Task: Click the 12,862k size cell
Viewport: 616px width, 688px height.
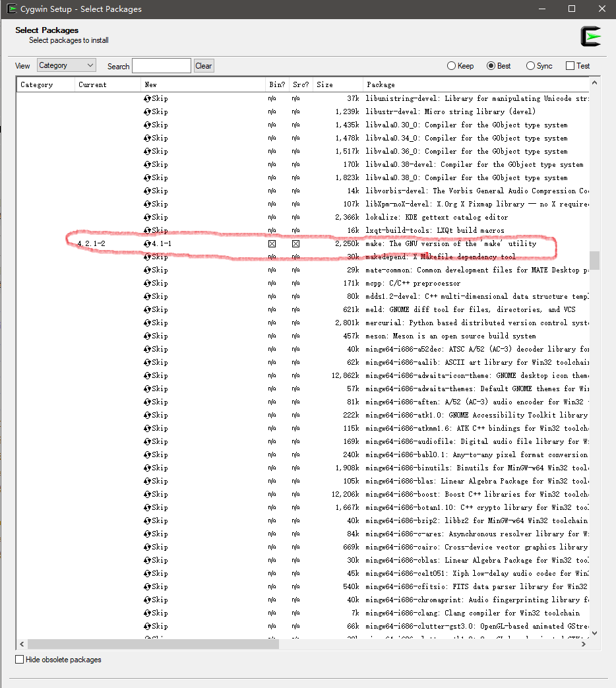Action: 346,375
